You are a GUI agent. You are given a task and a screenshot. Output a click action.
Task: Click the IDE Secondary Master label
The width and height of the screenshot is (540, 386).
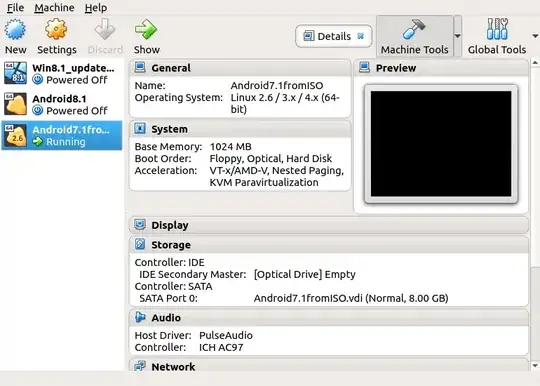pos(193,274)
